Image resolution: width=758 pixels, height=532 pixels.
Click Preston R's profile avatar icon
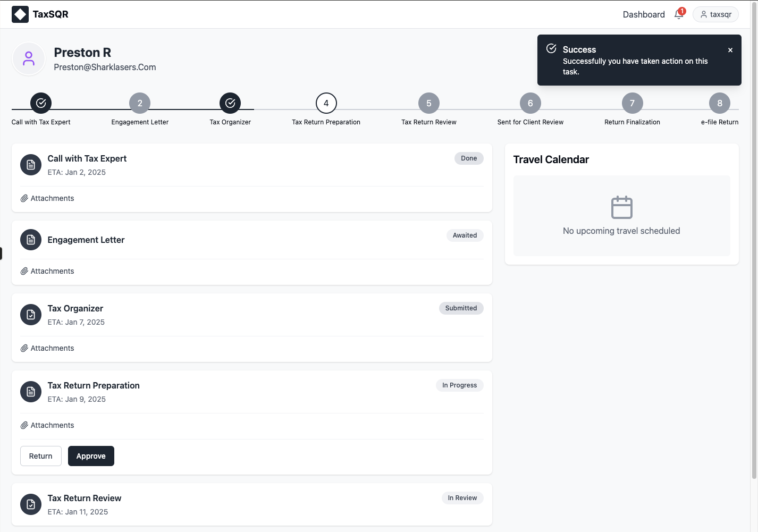(29, 58)
